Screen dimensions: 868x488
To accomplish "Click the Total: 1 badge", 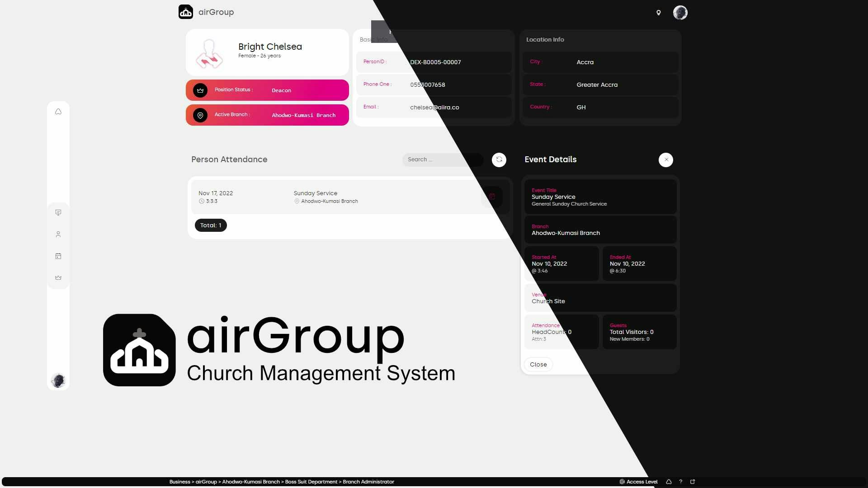I will coord(211,225).
